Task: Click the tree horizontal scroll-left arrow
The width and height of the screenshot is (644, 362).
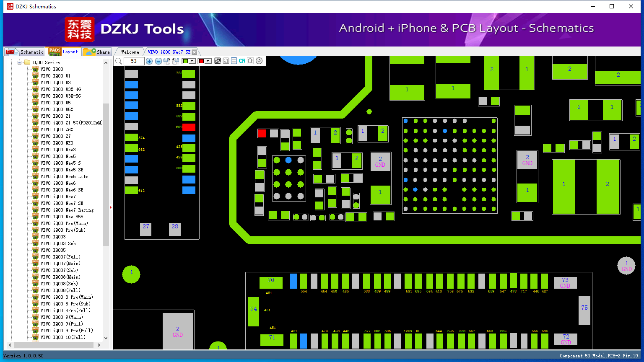Action: 10,345
